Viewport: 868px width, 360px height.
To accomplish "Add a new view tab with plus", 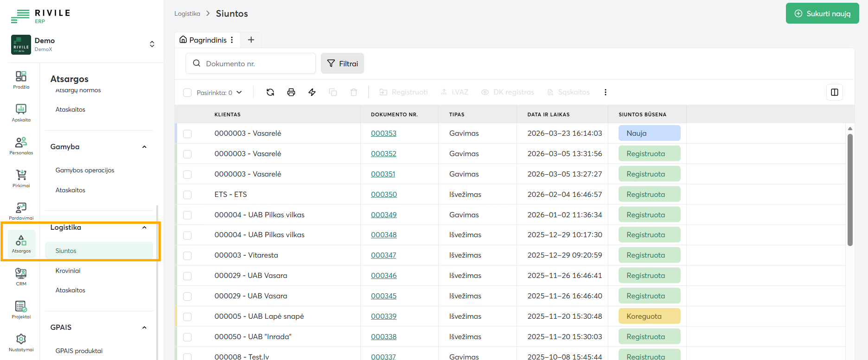I will (251, 40).
